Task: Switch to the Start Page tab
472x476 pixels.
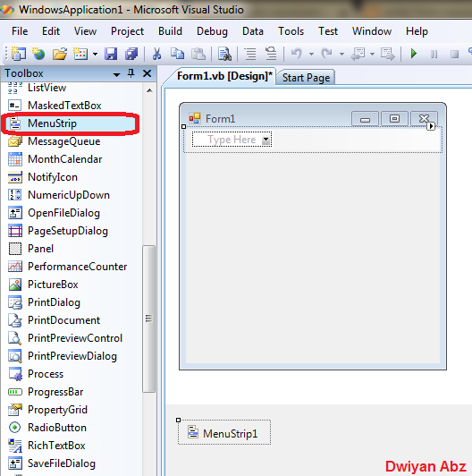Action: [x=306, y=78]
